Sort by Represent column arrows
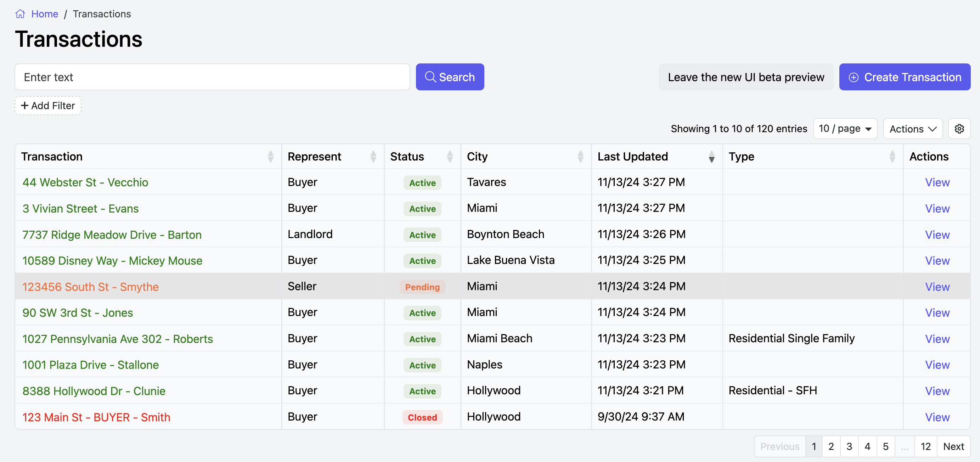980x462 pixels. (373, 157)
